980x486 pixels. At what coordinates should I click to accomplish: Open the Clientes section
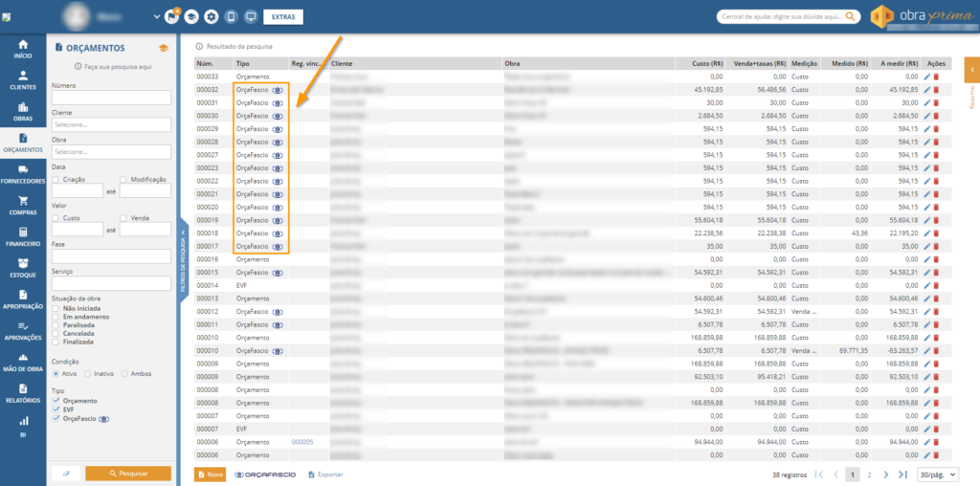(23, 80)
